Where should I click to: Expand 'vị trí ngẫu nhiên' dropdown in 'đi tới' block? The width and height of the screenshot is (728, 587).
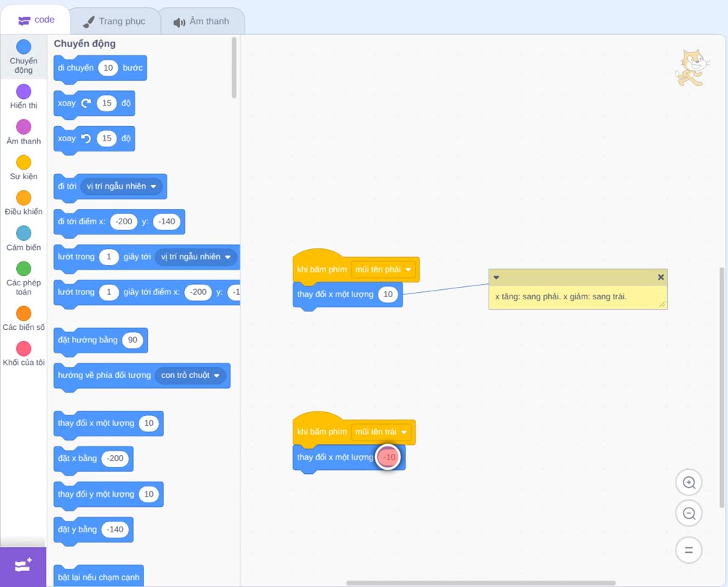(122, 186)
